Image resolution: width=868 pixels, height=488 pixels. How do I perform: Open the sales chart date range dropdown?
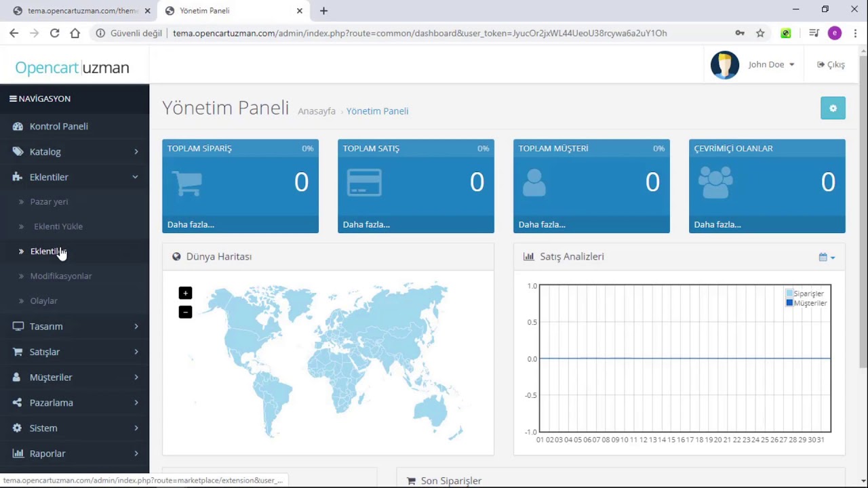(827, 257)
